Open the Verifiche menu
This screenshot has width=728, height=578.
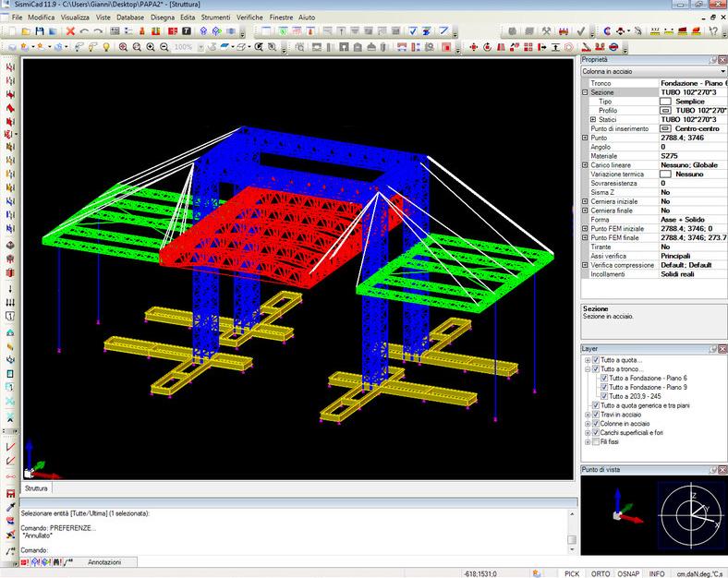coord(251,18)
